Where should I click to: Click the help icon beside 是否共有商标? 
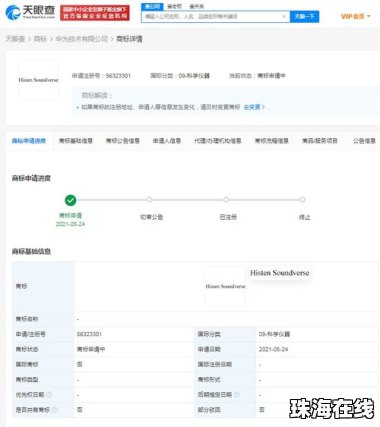[54, 410]
